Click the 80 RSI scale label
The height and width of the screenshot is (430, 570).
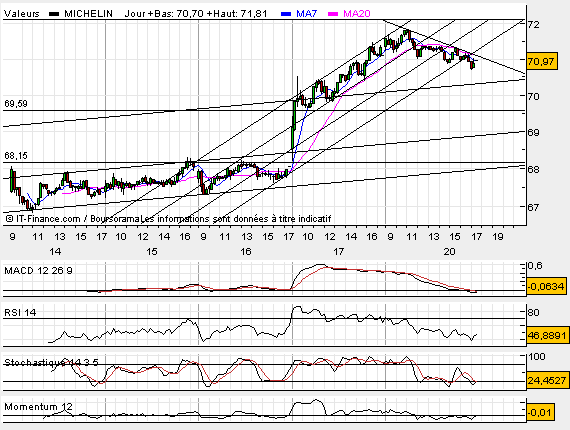click(x=534, y=313)
